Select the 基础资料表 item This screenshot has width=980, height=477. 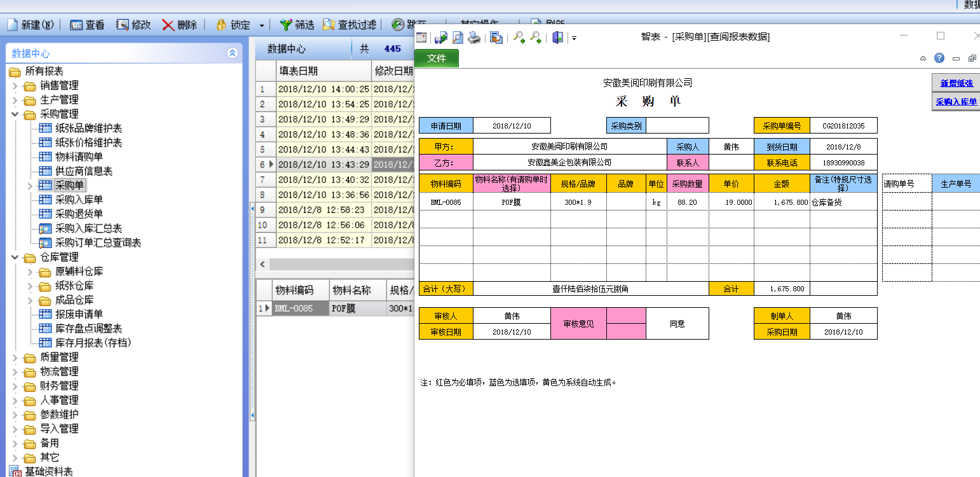coord(48,472)
